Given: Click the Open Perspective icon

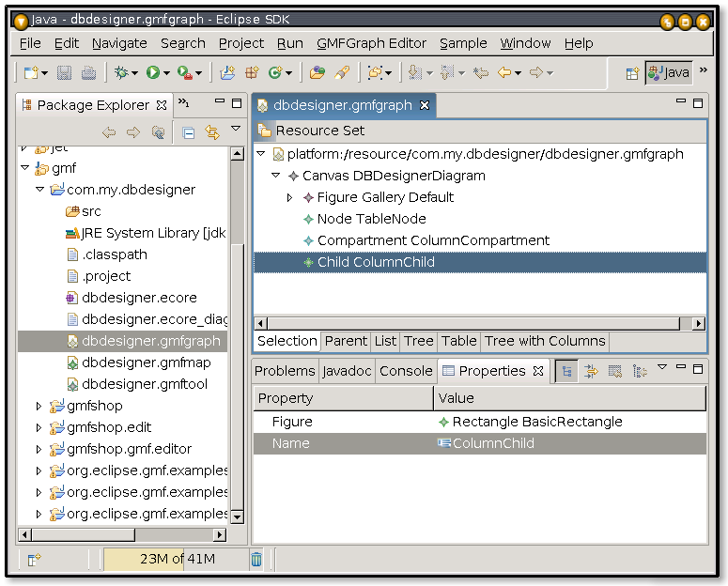Looking at the screenshot, I should [633, 72].
